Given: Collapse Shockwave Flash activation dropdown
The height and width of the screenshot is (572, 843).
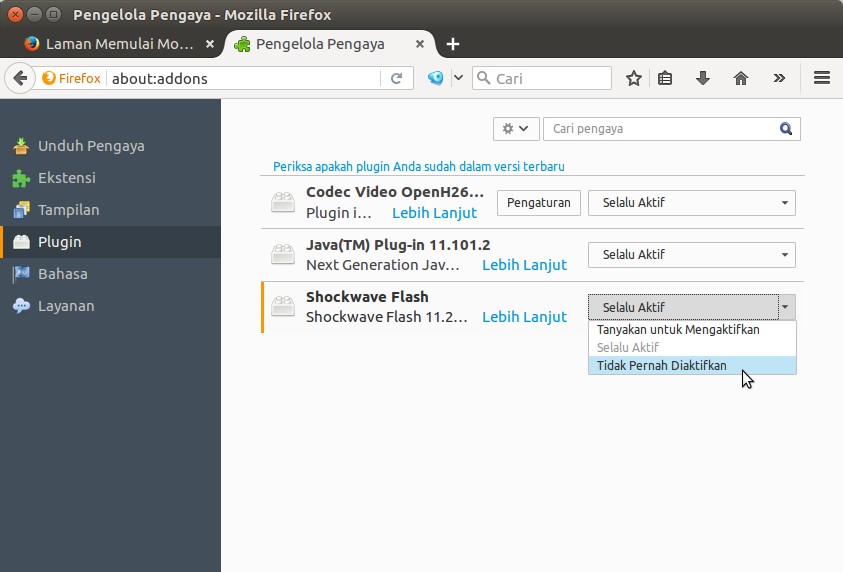Looking at the screenshot, I should pos(692,307).
